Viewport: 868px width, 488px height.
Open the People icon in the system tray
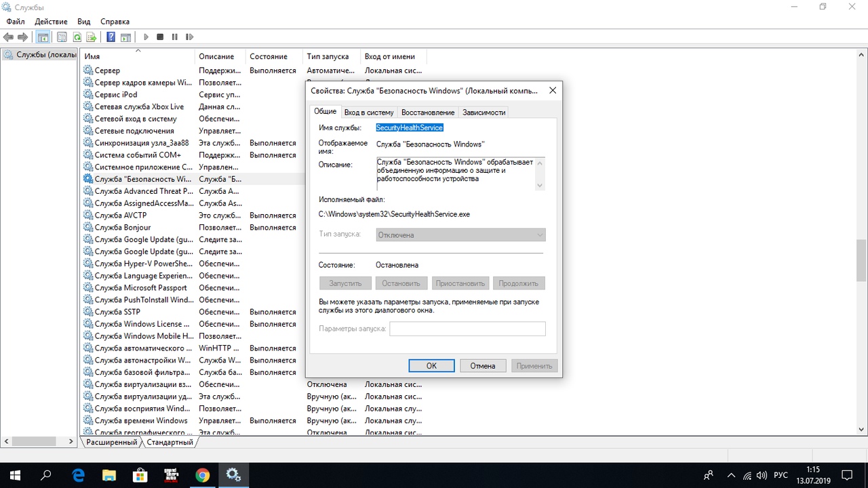pos(709,476)
